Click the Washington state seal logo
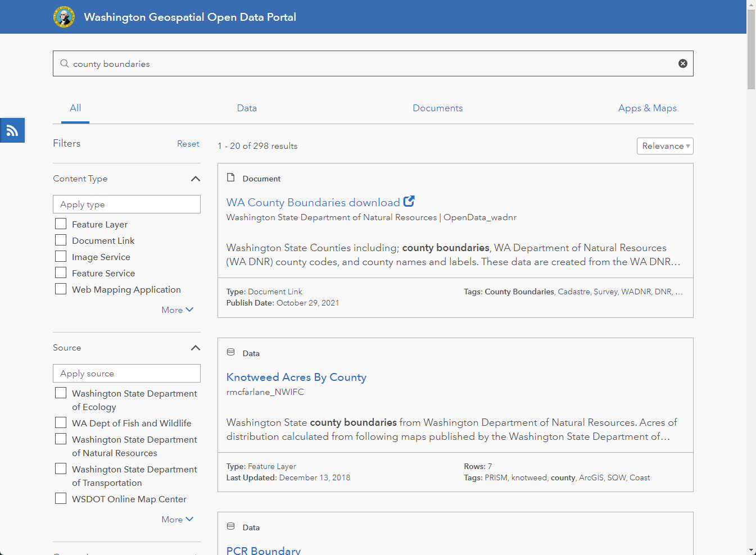The height and width of the screenshot is (555, 756). [64, 17]
